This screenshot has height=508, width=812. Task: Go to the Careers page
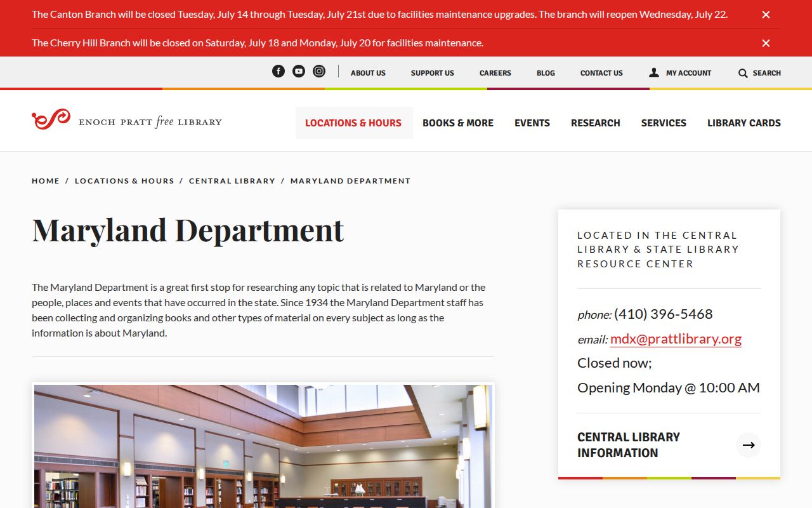point(495,73)
